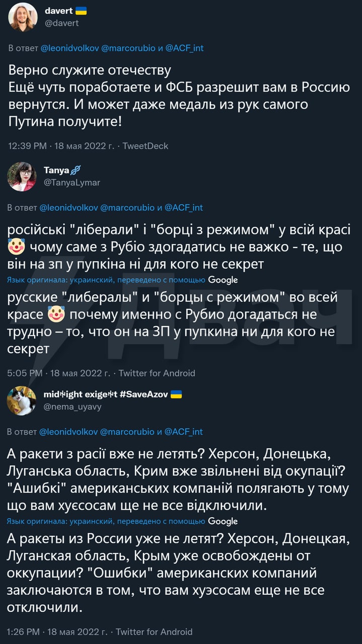
Task: Open the cat avatar of nema_uyavy
Action: pyautogui.click(x=22, y=400)
